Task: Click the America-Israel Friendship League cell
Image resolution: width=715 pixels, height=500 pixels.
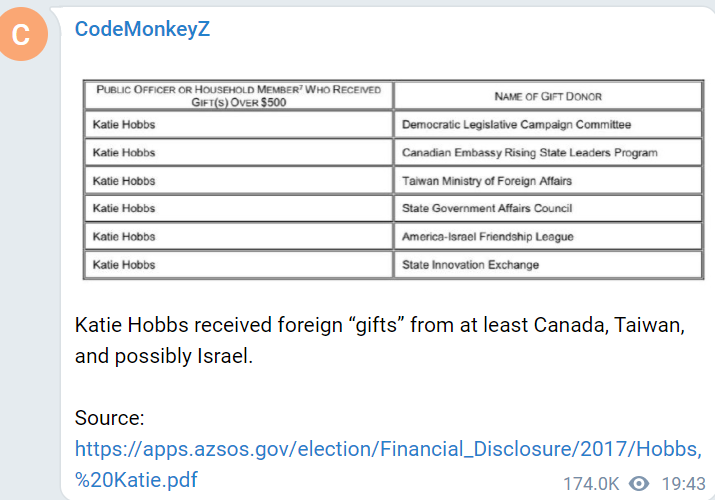Action: click(548, 237)
